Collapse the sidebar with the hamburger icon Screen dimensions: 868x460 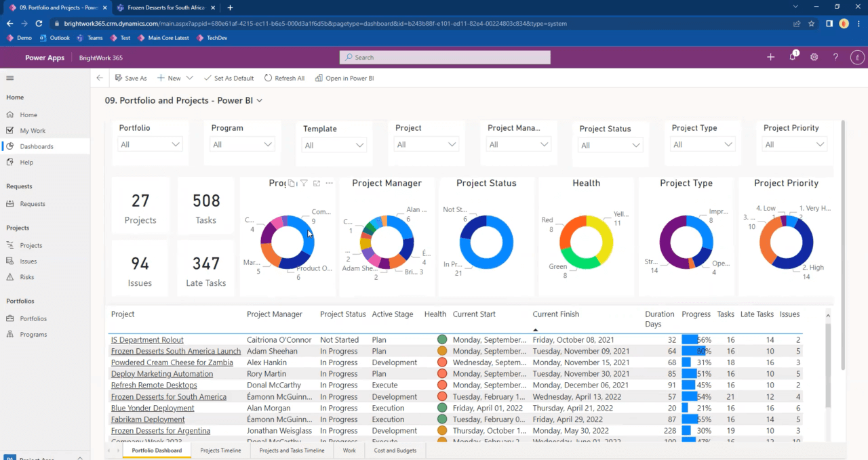pyautogui.click(x=9, y=78)
